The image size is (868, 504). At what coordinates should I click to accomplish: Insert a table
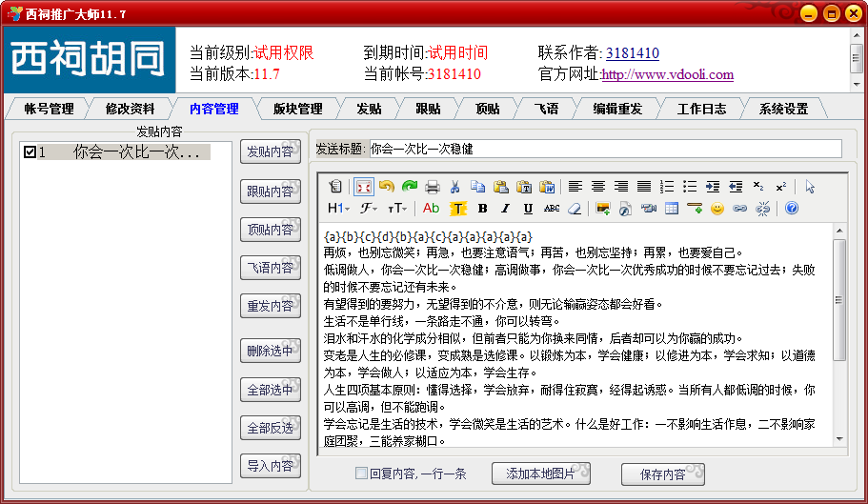[672, 209]
